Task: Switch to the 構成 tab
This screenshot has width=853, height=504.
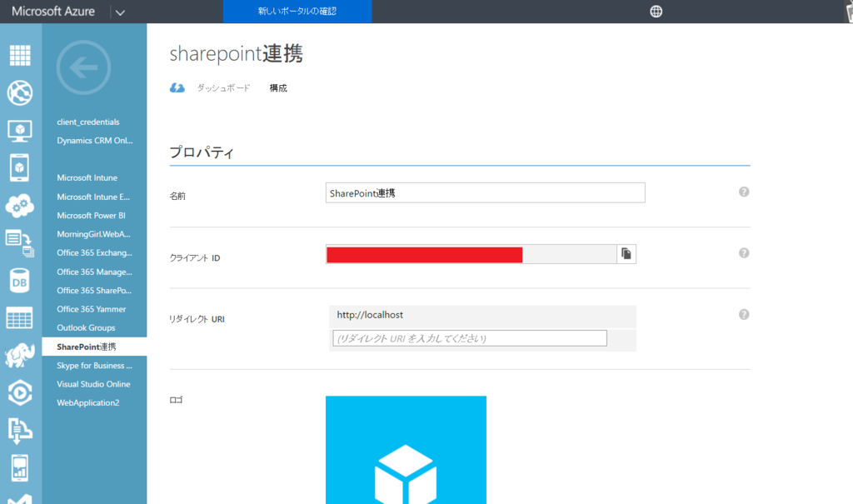Action: pyautogui.click(x=278, y=88)
